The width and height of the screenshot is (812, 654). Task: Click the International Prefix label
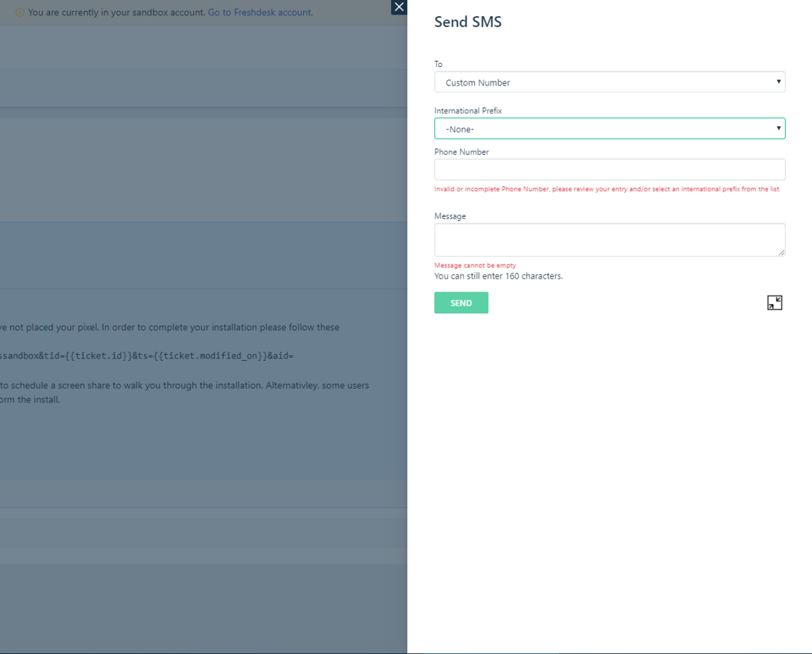[468, 111]
